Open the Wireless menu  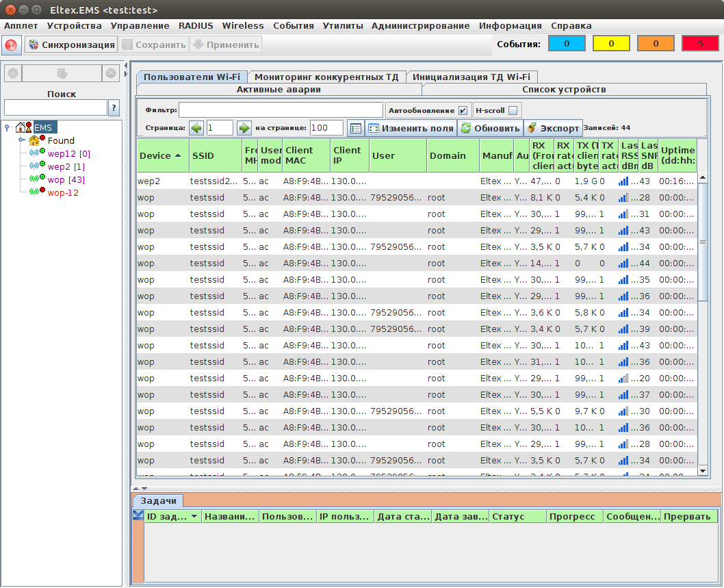point(242,25)
